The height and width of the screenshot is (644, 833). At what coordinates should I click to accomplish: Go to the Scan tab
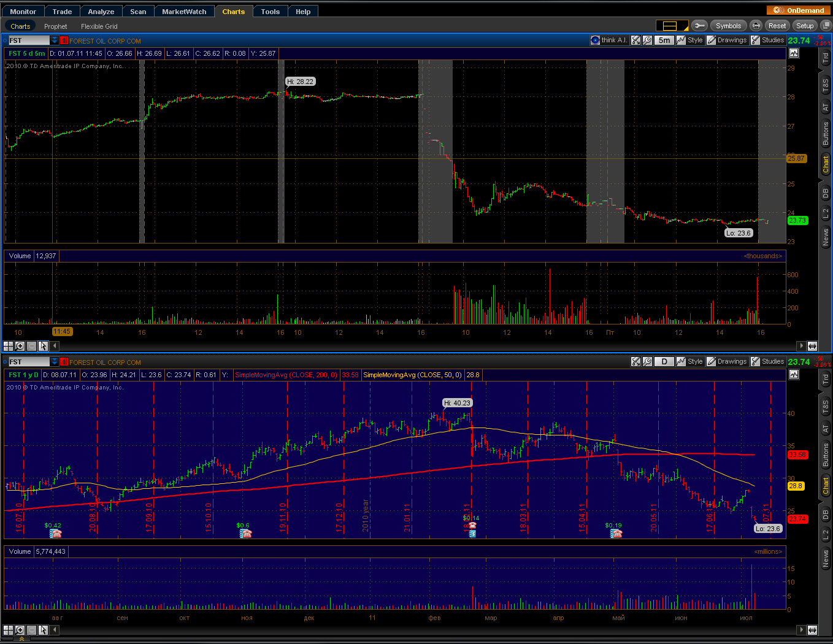click(x=139, y=11)
